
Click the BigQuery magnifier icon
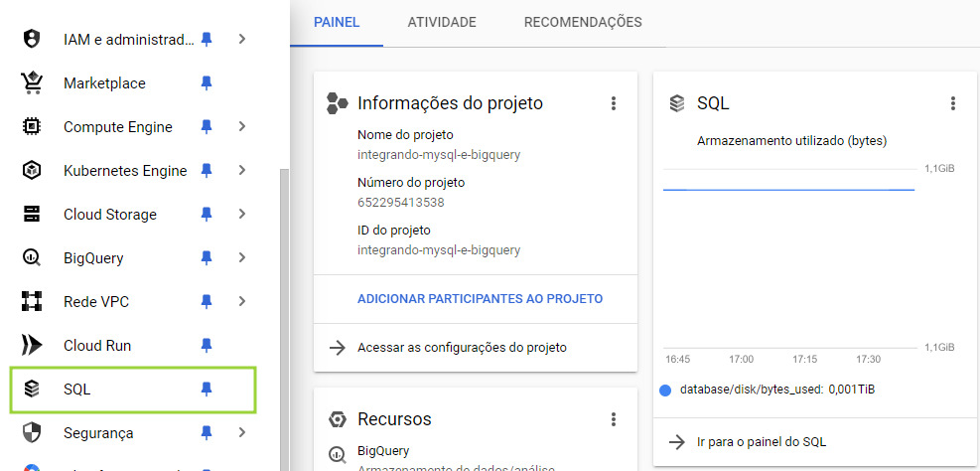coord(31,257)
